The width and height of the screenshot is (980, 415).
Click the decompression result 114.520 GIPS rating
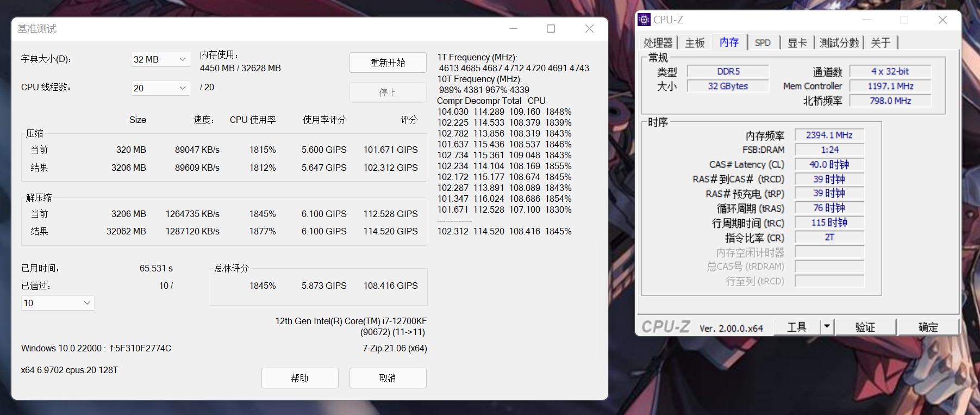[390, 231]
